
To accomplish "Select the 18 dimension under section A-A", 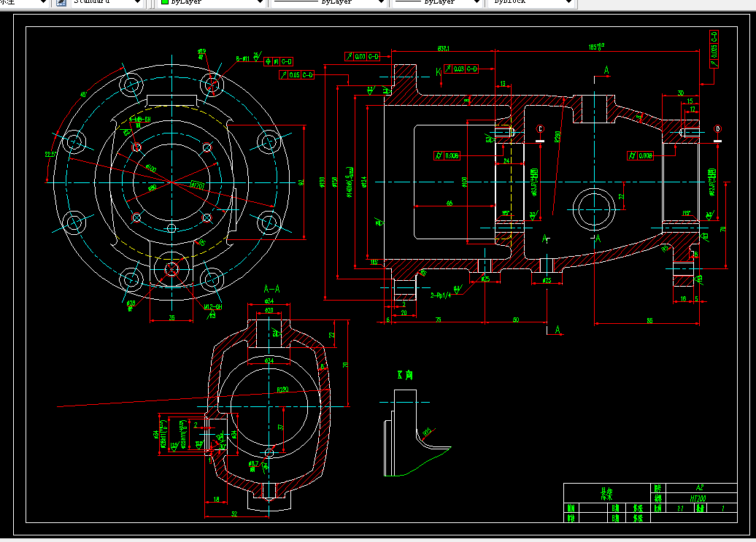I will click(217, 500).
